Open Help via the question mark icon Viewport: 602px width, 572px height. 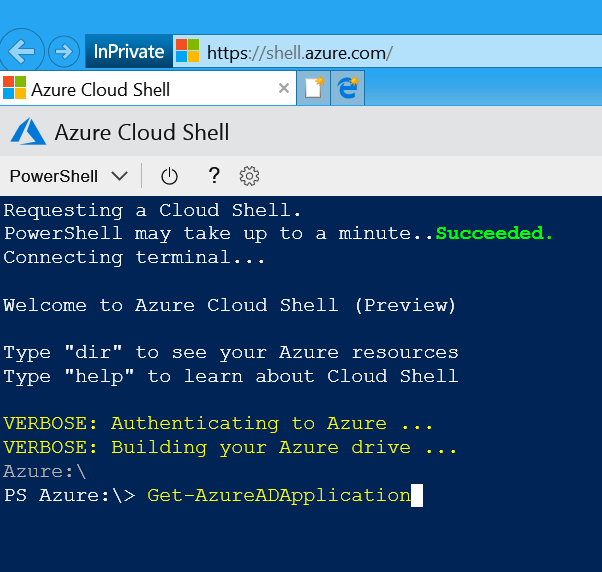[213, 176]
